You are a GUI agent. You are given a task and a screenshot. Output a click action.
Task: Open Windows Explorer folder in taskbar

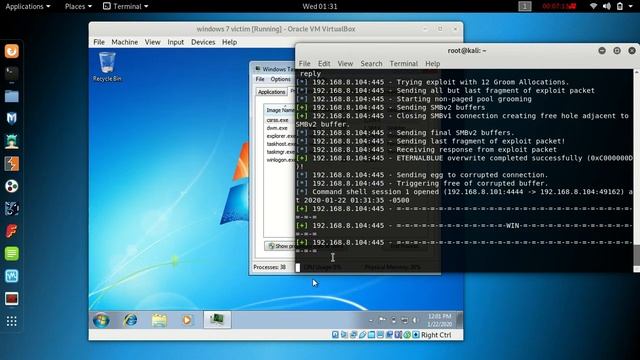pos(159,320)
